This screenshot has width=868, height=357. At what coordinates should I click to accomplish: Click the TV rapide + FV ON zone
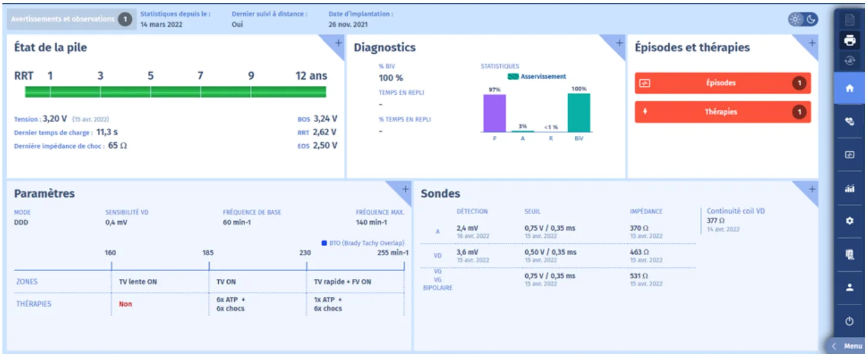coord(342,282)
